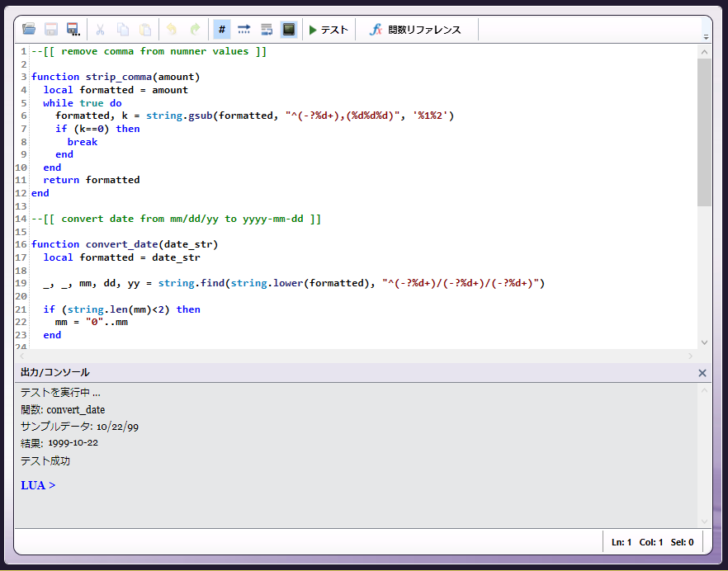Toggle word wrap icon in toolbar
The height and width of the screenshot is (571, 728).
[267, 29]
